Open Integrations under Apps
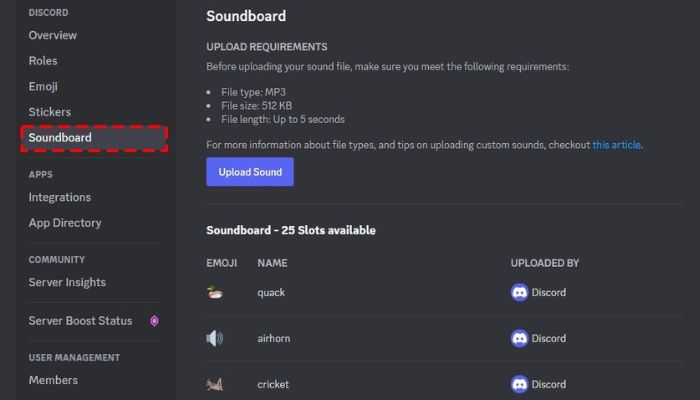Screen dimensions: 700x400 tap(60, 197)
